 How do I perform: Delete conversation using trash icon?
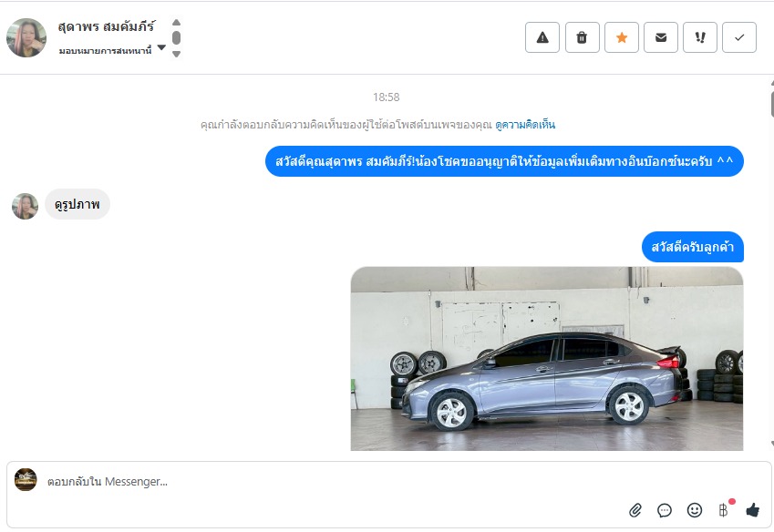(582, 37)
